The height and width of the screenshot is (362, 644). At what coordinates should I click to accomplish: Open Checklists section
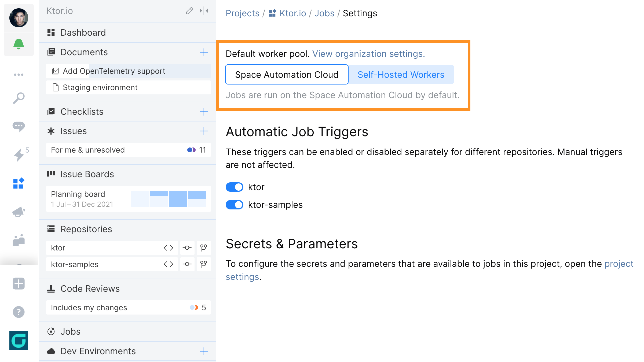coord(82,112)
